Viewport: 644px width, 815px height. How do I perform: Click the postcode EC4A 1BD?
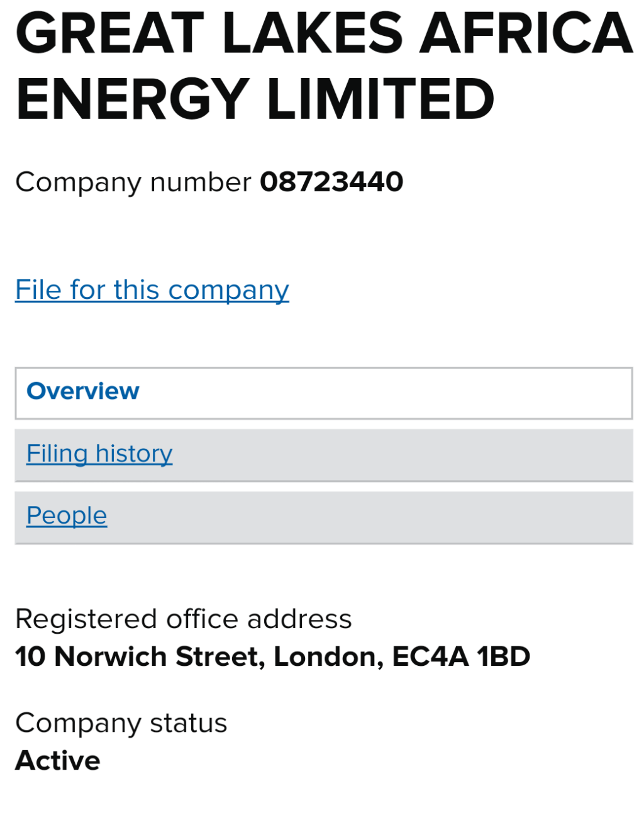[x=461, y=657]
